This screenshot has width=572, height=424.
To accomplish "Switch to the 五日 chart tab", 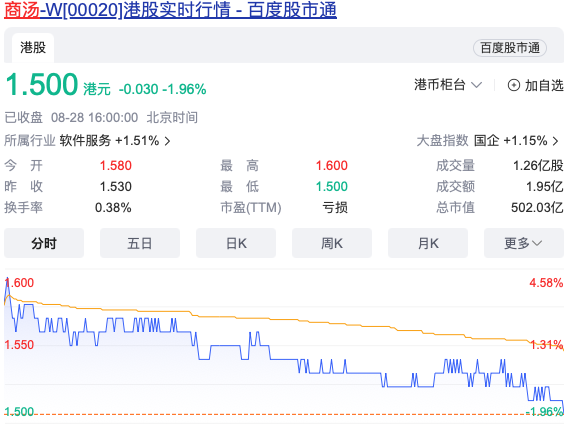I will pyautogui.click(x=140, y=243).
